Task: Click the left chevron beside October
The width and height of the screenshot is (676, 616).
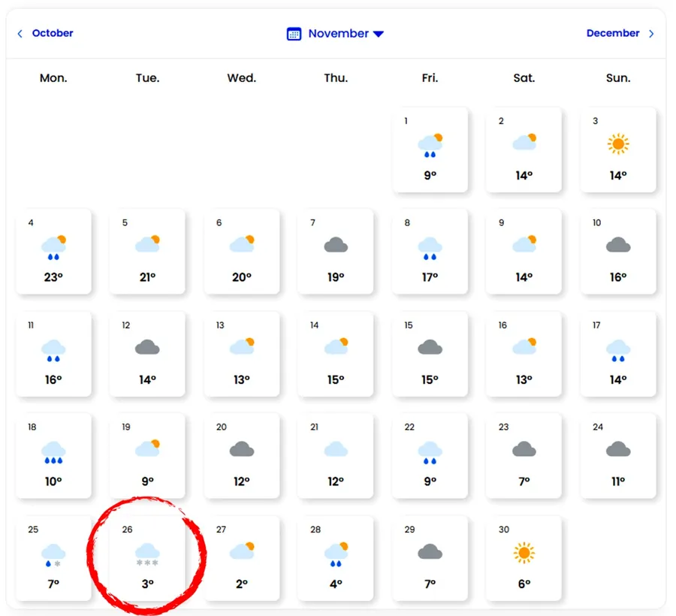Action: (x=20, y=34)
